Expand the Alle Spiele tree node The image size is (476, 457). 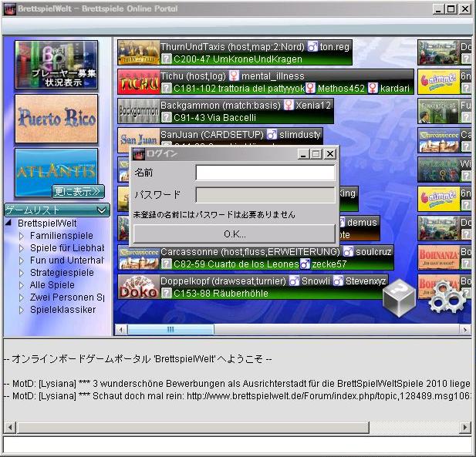click(22, 285)
